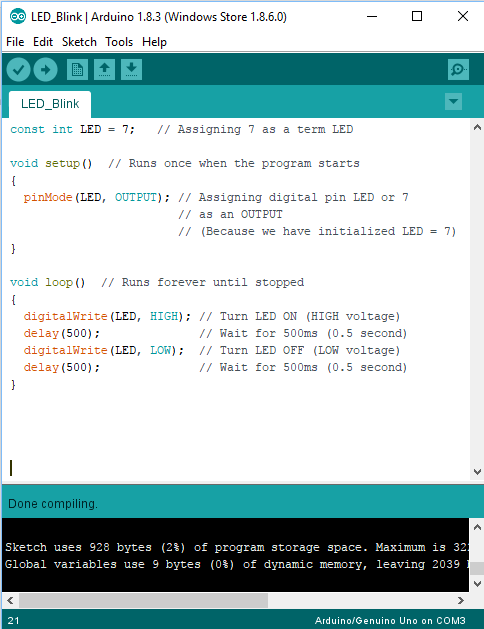
Task: Open the tab options dropdown arrow
Action: click(454, 101)
